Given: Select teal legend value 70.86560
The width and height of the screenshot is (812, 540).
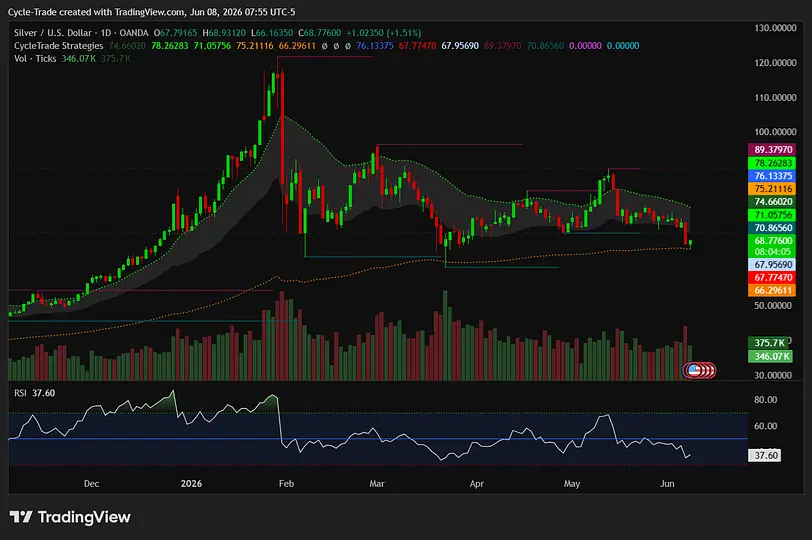Looking at the screenshot, I should [545, 46].
